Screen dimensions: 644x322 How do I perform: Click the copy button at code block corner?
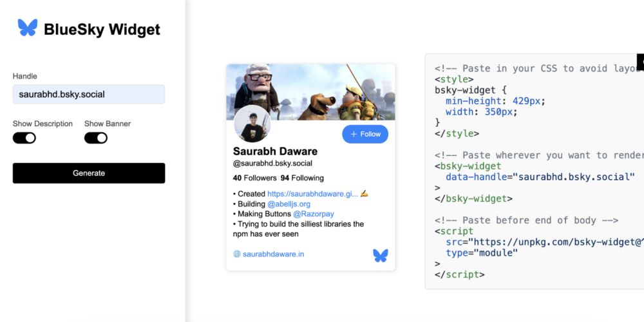[641, 62]
